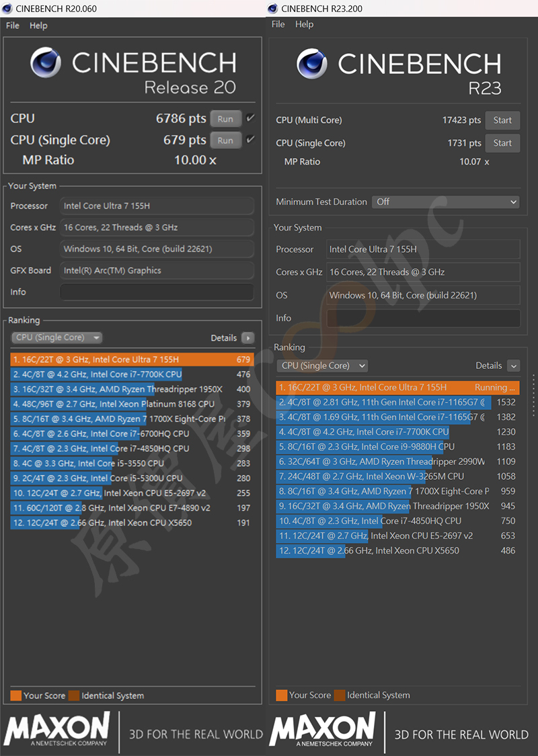The height and width of the screenshot is (756, 538).
Task: Select R23 ranking row i7-1165G7 at 2.81 GHz
Action: tap(397, 402)
